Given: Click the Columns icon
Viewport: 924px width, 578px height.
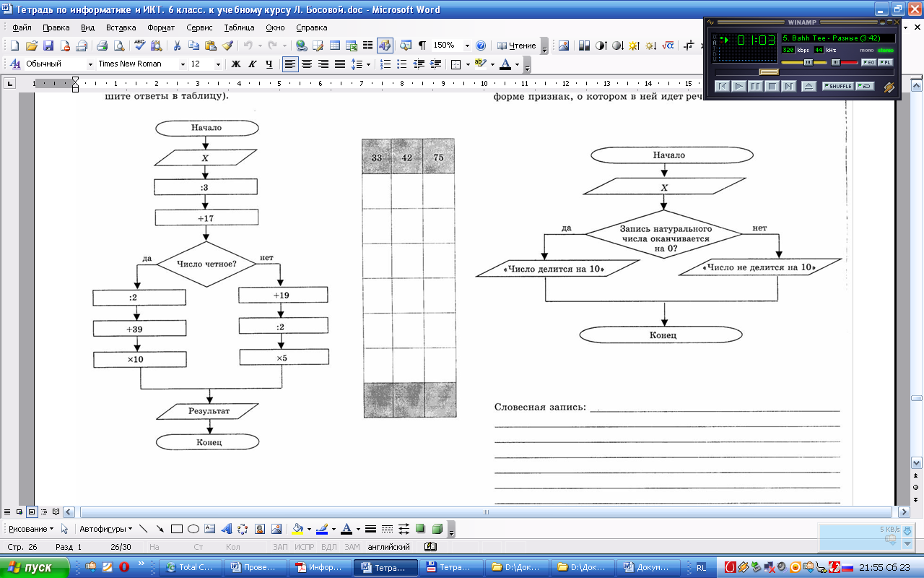Looking at the screenshot, I should (368, 46).
